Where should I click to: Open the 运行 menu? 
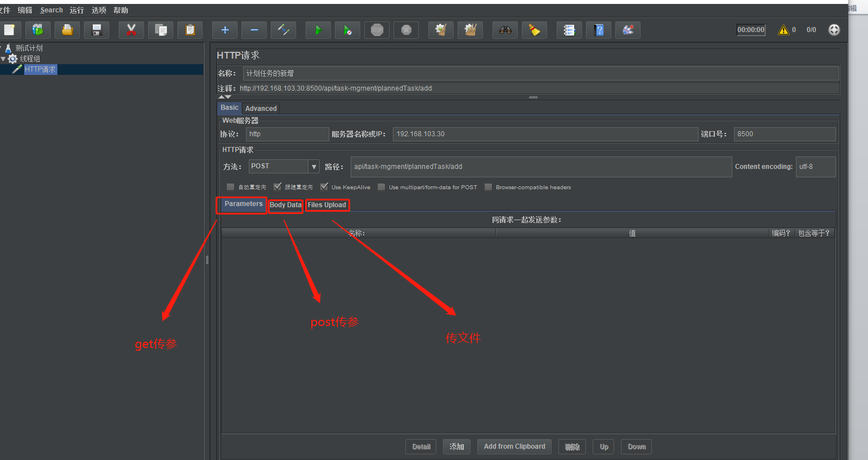click(x=77, y=10)
